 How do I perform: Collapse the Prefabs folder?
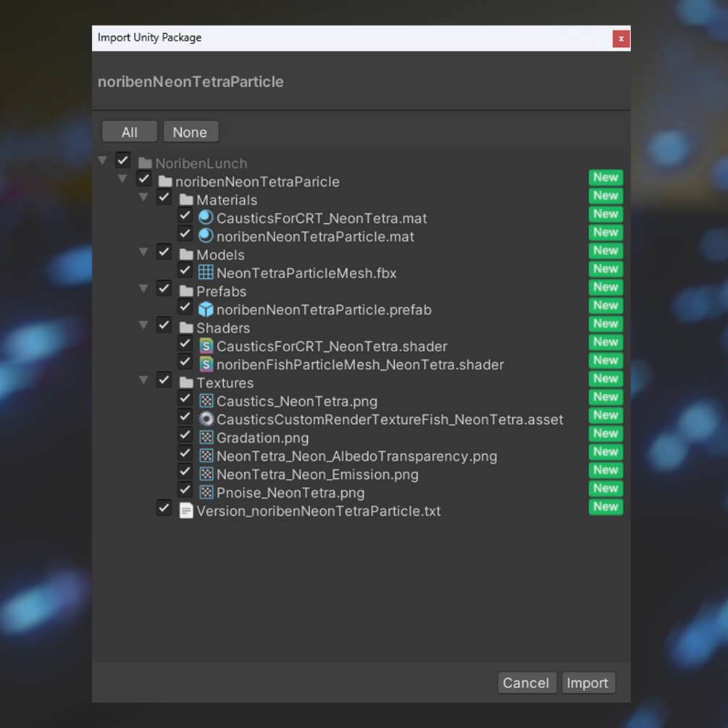click(143, 288)
